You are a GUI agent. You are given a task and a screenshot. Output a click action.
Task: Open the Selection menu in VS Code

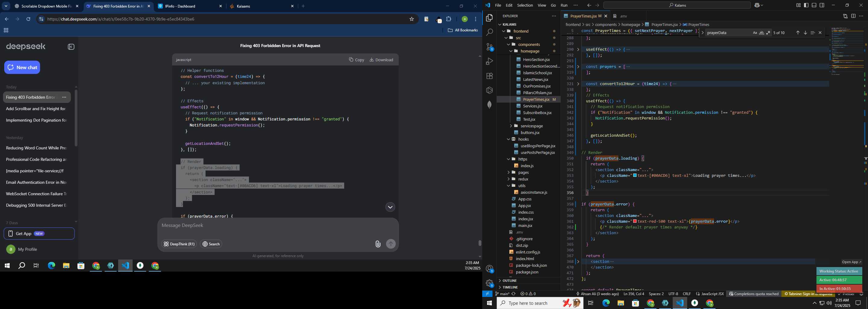pyautogui.click(x=525, y=5)
